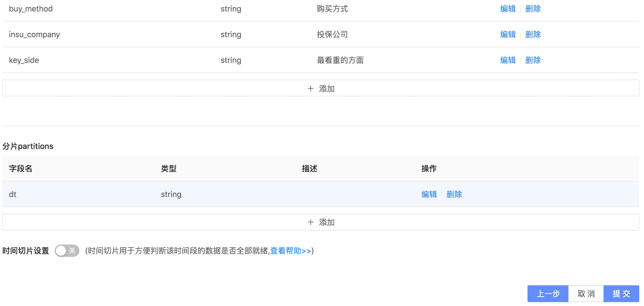The width and height of the screenshot is (644, 306).
Task: Submit the form with 提交
Action: (x=621, y=294)
